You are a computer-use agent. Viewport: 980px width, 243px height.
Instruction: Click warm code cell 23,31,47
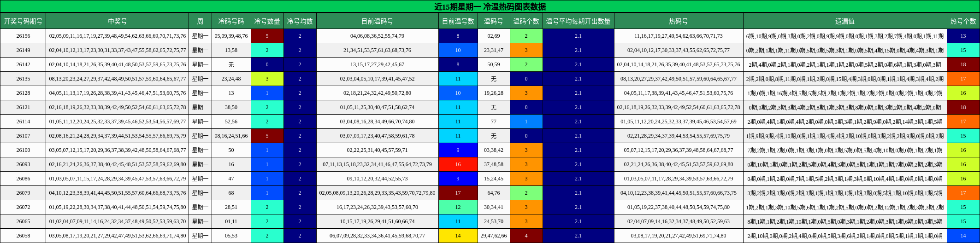point(494,50)
